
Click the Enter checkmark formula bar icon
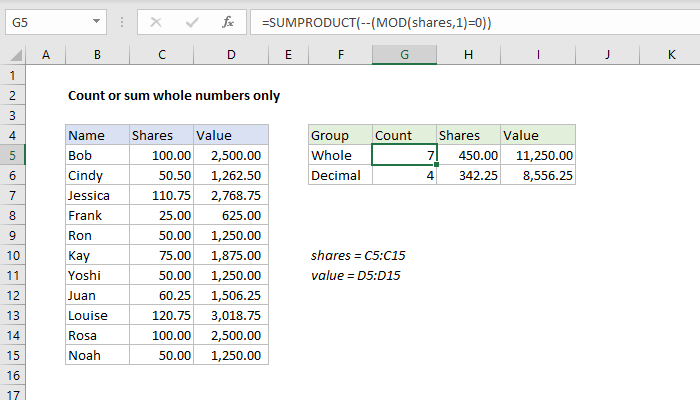coord(190,21)
